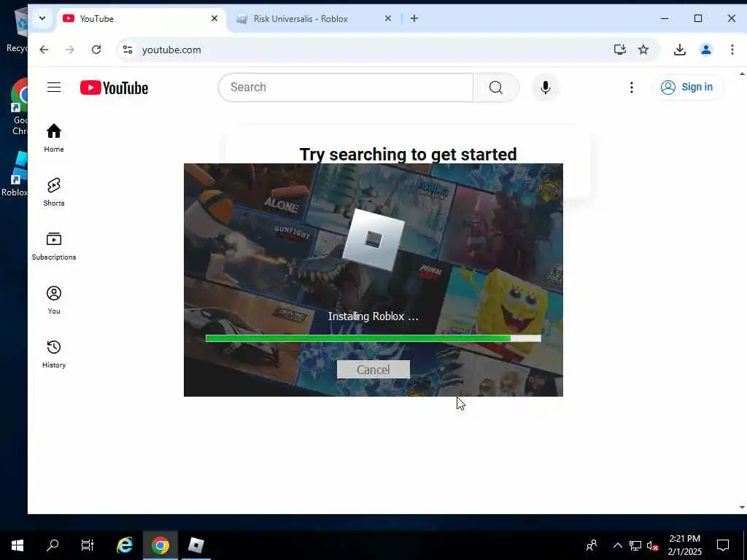Expand the Chrome tab search dropdown
Image resolution: width=747 pixels, height=560 pixels.
point(42,18)
